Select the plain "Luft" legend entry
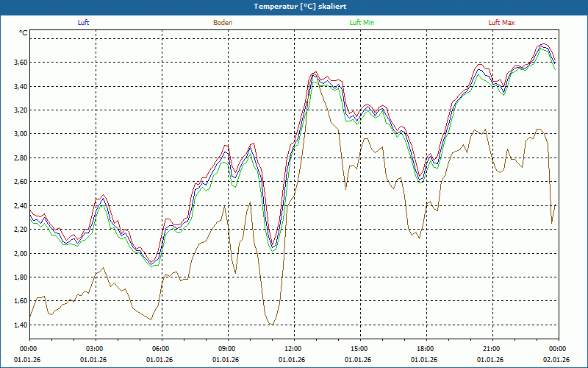This screenshot has width=588, height=368. 84,23
